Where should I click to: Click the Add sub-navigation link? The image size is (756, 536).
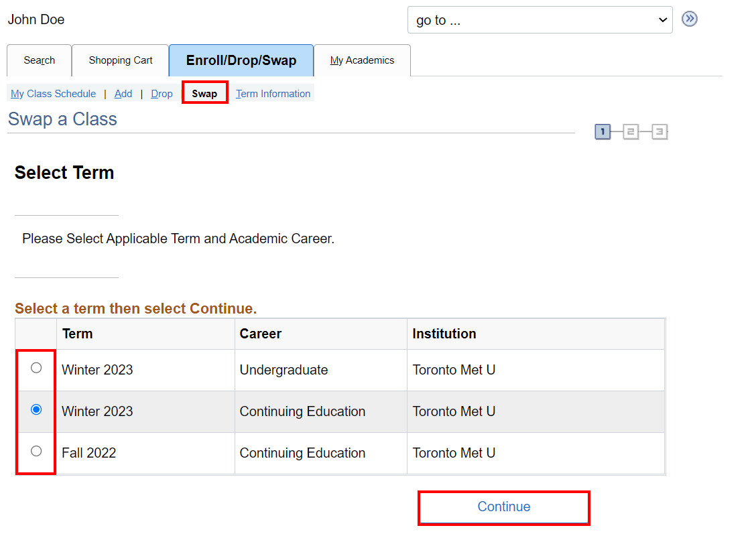123,94
